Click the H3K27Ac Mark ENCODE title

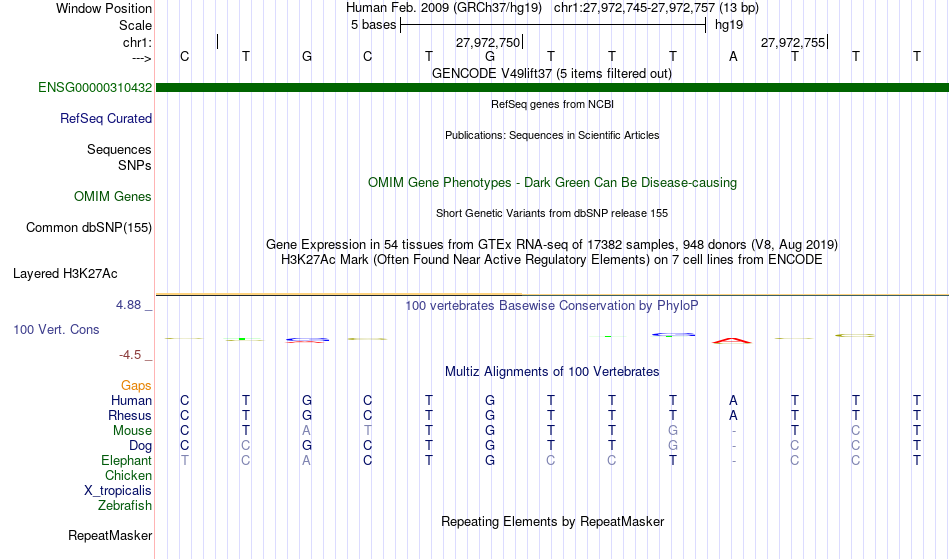click(552, 260)
